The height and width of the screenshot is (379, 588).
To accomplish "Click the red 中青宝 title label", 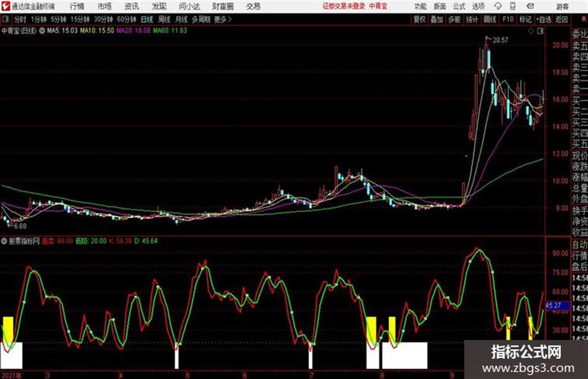I will coord(378,6).
